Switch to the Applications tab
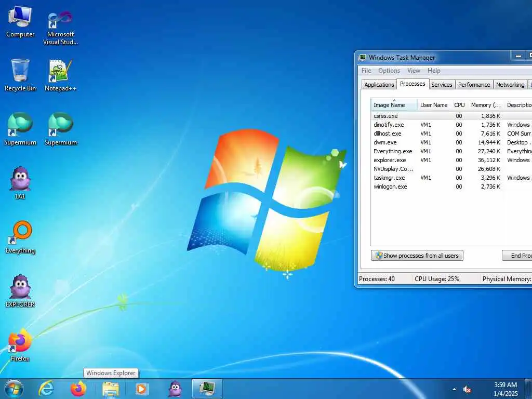The height and width of the screenshot is (399, 532). tap(379, 85)
